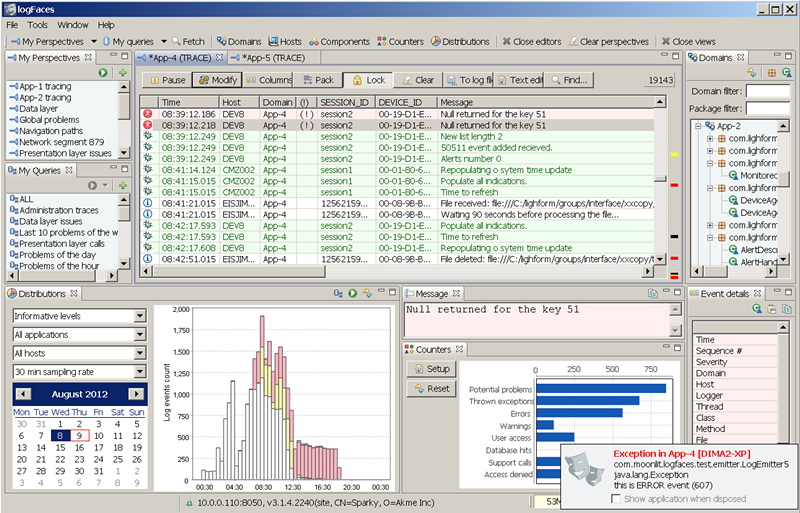This screenshot has height=513, width=800.
Task: Open the 'Informative levels' dropdown
Action: (x=139, y=316)
